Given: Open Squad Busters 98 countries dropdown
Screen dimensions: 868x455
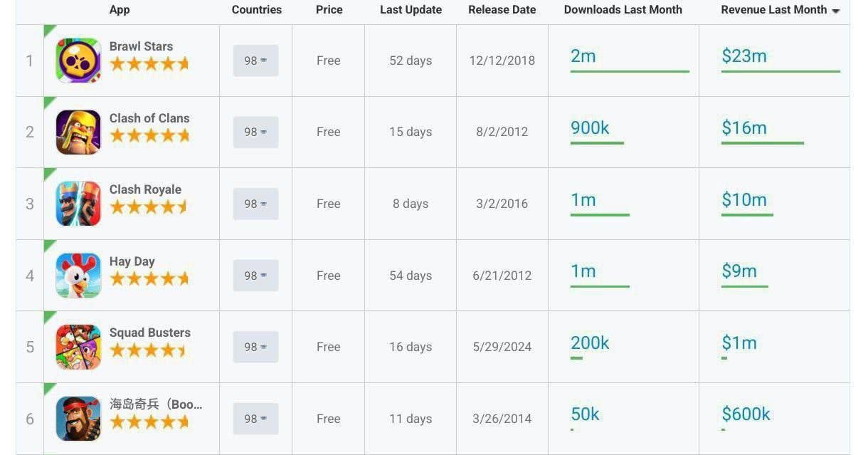Looking at the screenshot, I should point(255,347).
